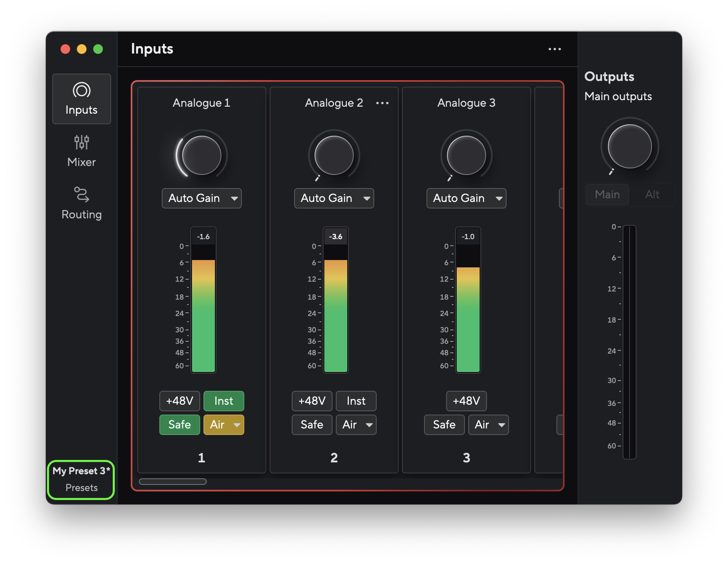Select the Main output tab

click(x=607, y=195)
